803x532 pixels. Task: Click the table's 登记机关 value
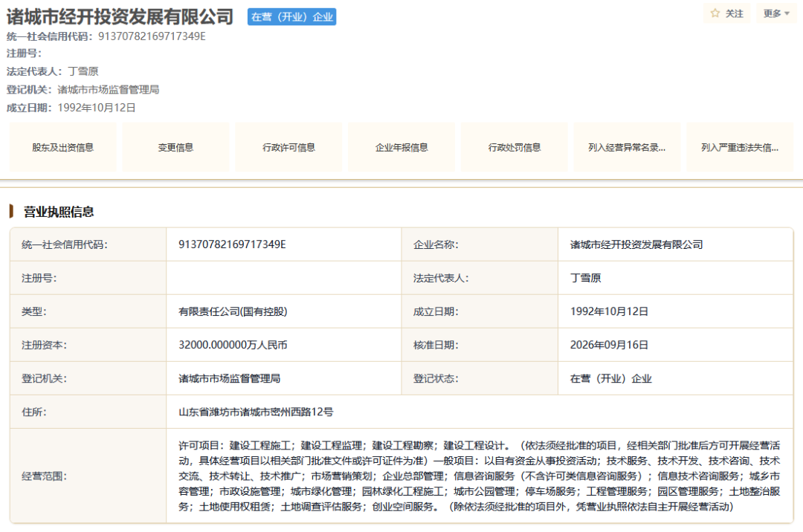coord(230,378)
